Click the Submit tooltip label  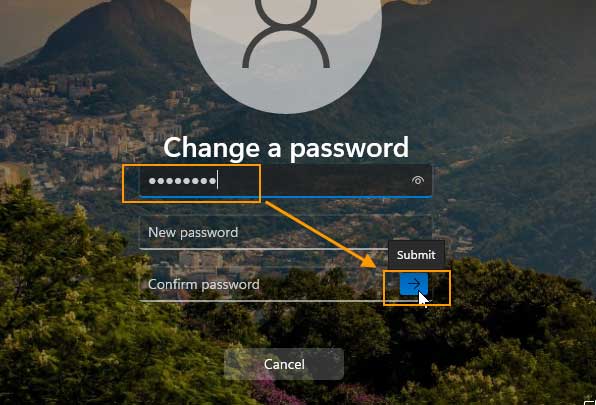click(x=416, y=255)
